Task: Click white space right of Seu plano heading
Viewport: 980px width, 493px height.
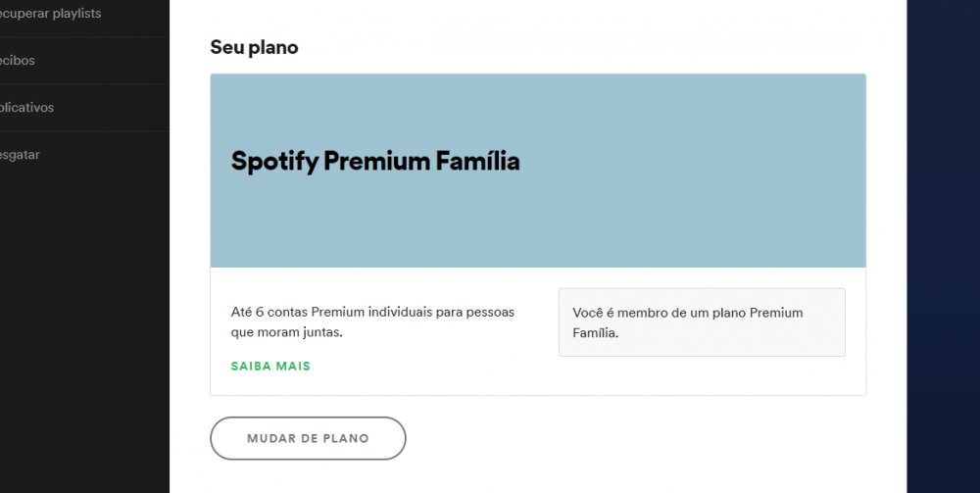Action: click(588, 47)
